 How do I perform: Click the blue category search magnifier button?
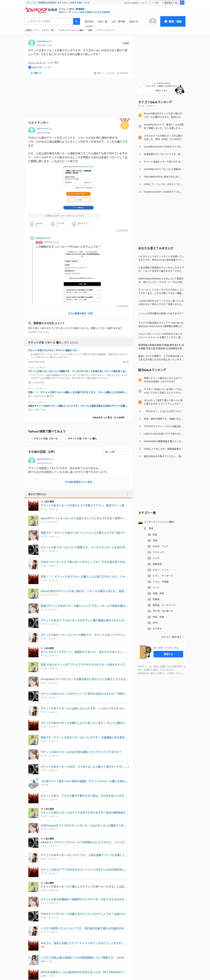pyautogui.click(x=77, y=21)
